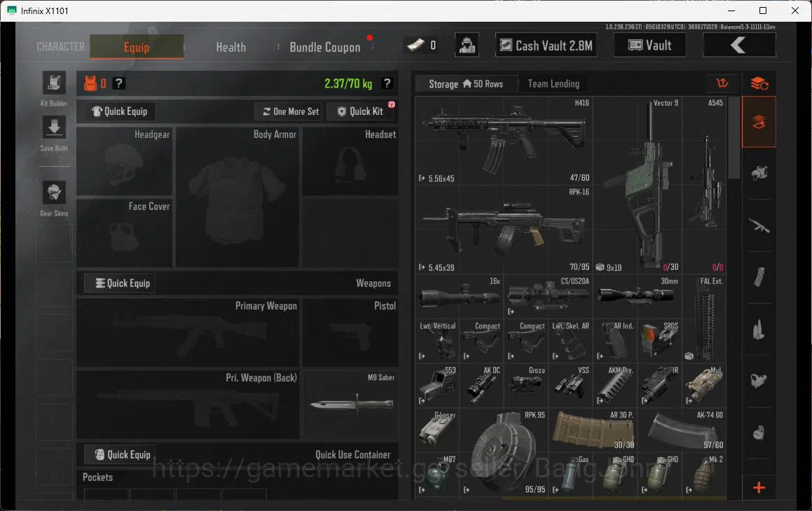Select the AK-74 60 magazine
Screen dimensions: 812x511
(682, 430)
